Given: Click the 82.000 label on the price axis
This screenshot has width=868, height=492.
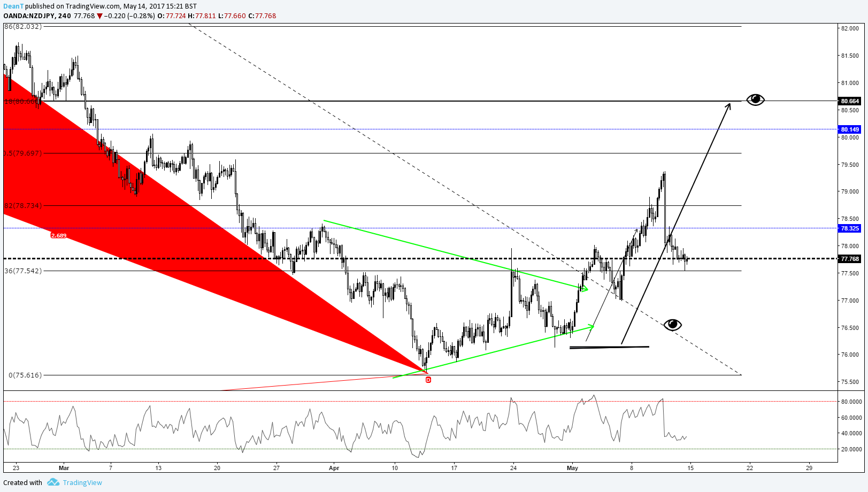Looking at the screenshot, I should pos(850,28).
